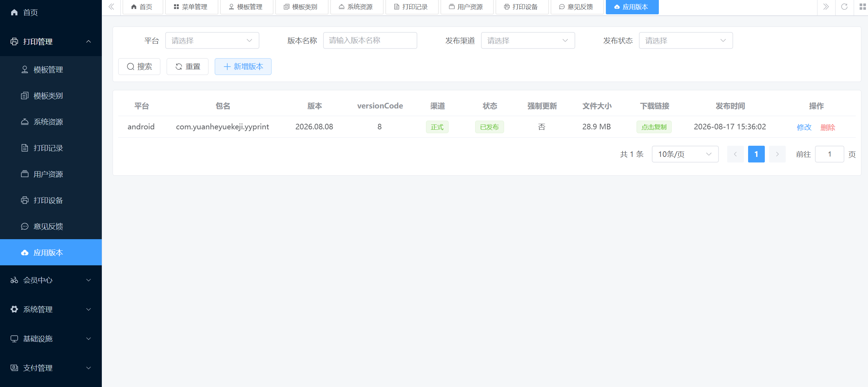Switch to the 打印记录 tab
The width and height of the screenshot is (868, 387).
pyautogui.click(x=411, y=7)
